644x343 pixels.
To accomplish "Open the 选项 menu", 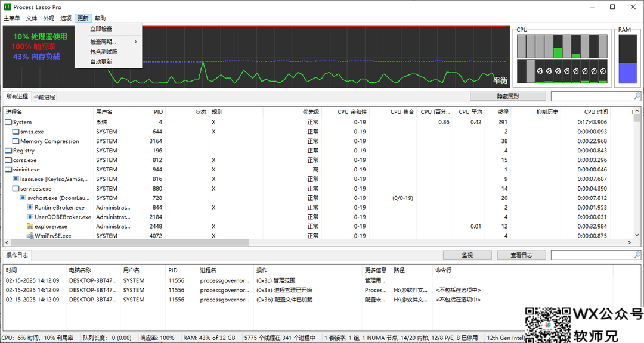I will click(66, 18).
